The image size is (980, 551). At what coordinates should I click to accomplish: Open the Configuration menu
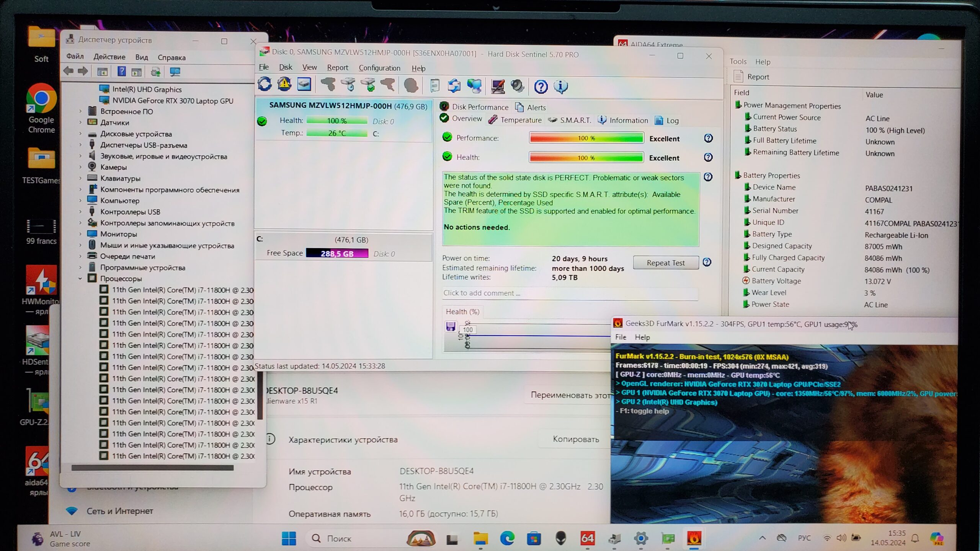379,68
